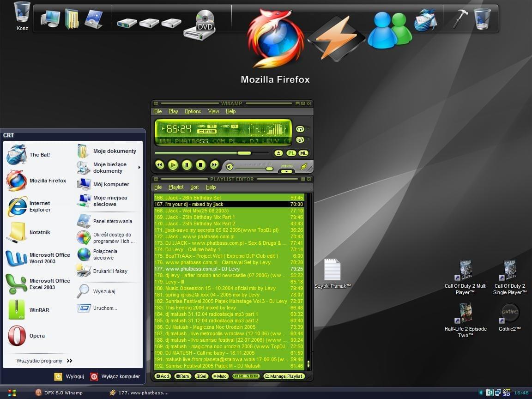Click the Wyloguj button
Viewport: 532px width, 399px height.
(x=69, y=377)
